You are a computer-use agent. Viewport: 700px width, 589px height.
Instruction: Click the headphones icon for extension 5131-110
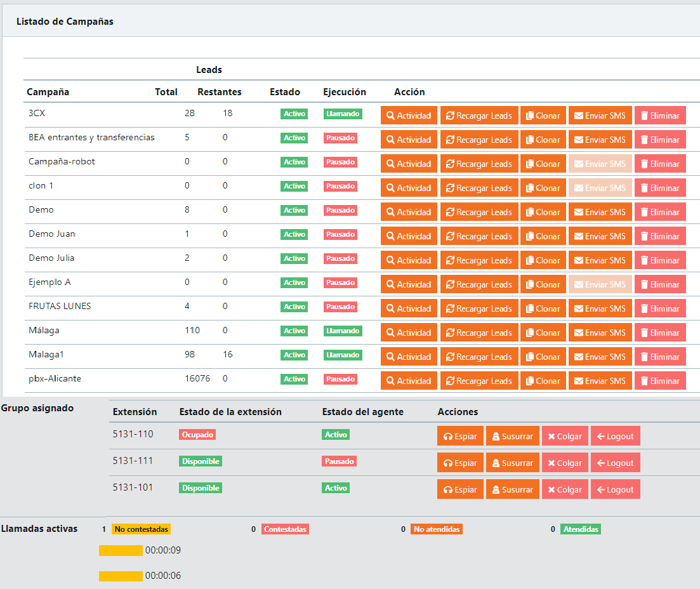pos(448,436)
